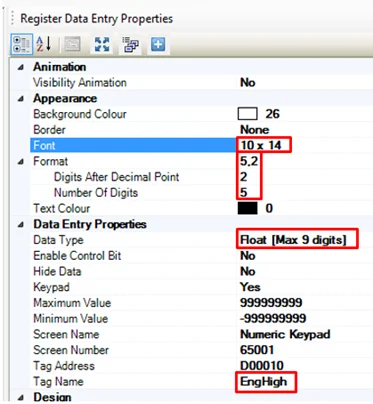Select the Keypad property label
This screenshot has width=373, height=404.
[x=51, y=287]
